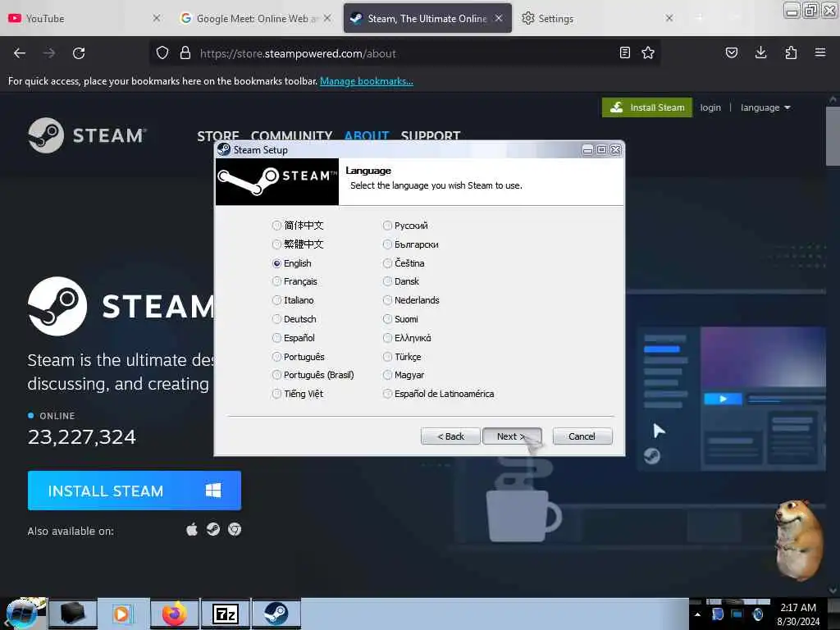Choose Español de Latinoamérica option
Screen dimensions: 840x630
click(x=439, y=394)
